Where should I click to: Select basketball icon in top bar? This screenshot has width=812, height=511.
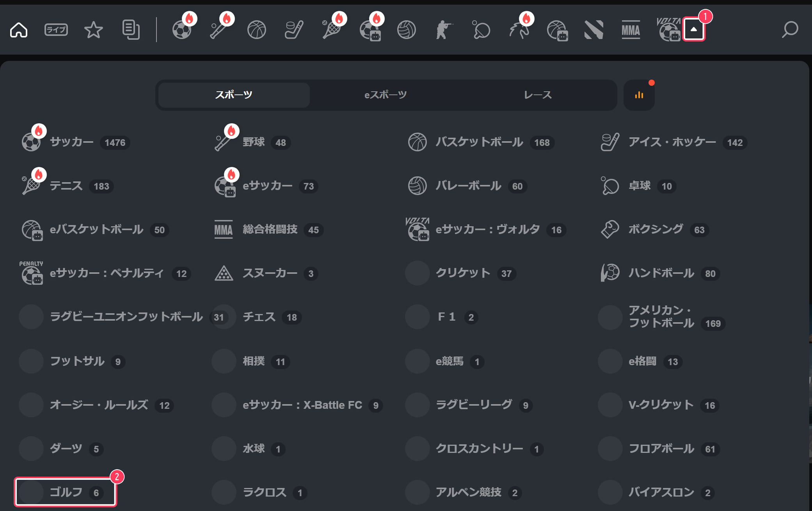tap(257, 30)
